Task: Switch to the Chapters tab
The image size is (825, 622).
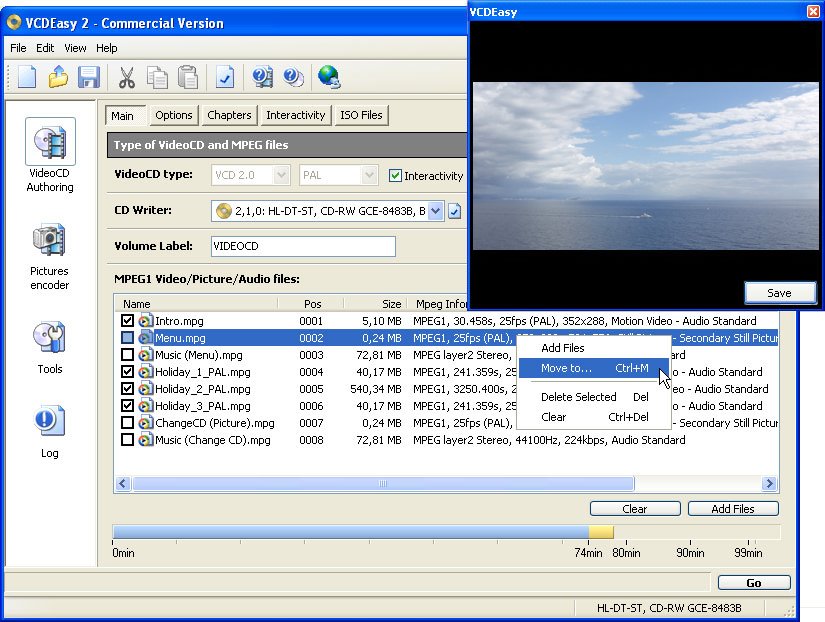Action: pos(229,115)
